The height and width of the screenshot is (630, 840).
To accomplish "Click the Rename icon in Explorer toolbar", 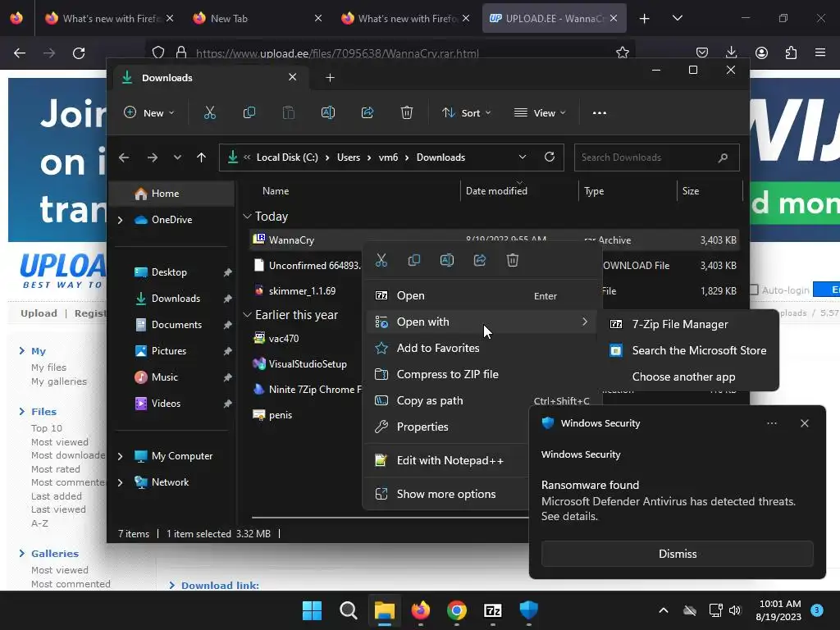I will pos(328,112).
